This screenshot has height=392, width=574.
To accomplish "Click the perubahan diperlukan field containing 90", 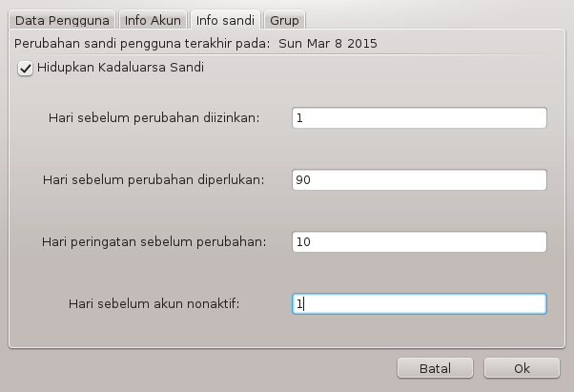I will pos(420,179).
